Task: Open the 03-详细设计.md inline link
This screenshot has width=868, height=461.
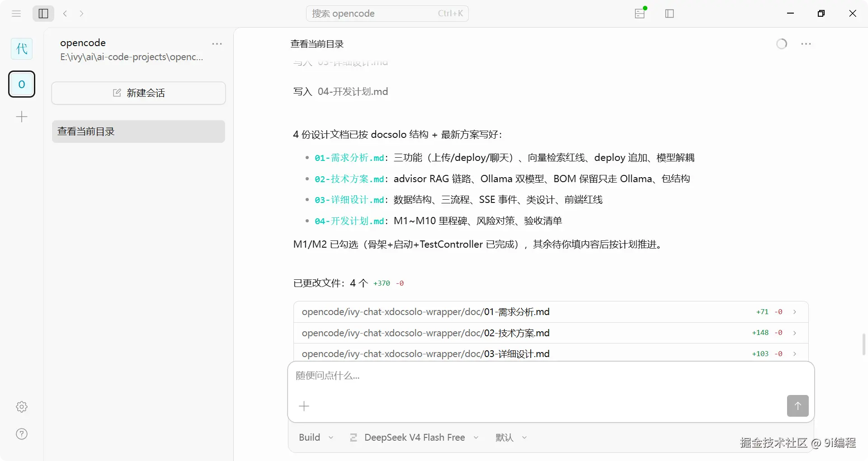Action: coord(349,200)
